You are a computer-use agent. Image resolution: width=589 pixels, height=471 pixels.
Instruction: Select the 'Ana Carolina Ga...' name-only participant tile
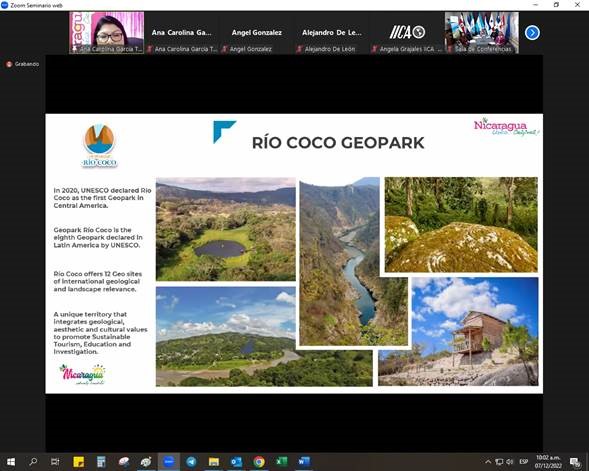(x=182, y=32)
